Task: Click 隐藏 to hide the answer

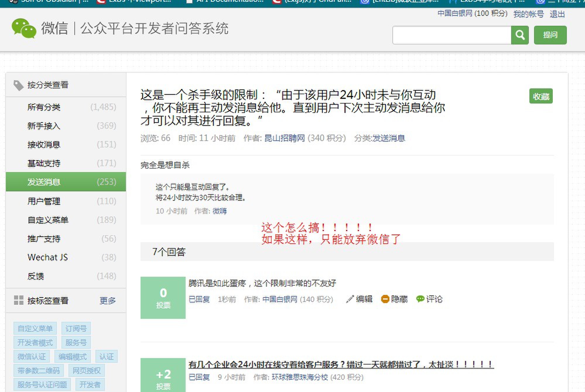Action: click(399, 299)
